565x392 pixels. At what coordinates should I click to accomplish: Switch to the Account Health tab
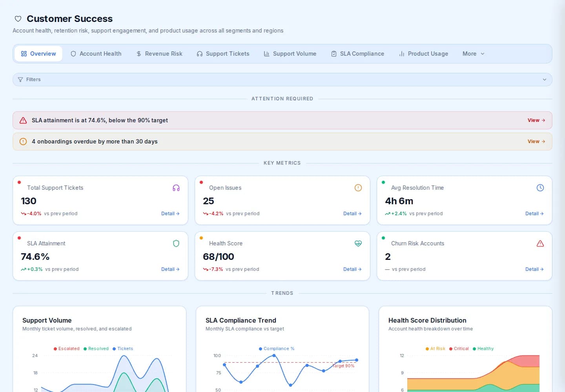click(96, 54)
